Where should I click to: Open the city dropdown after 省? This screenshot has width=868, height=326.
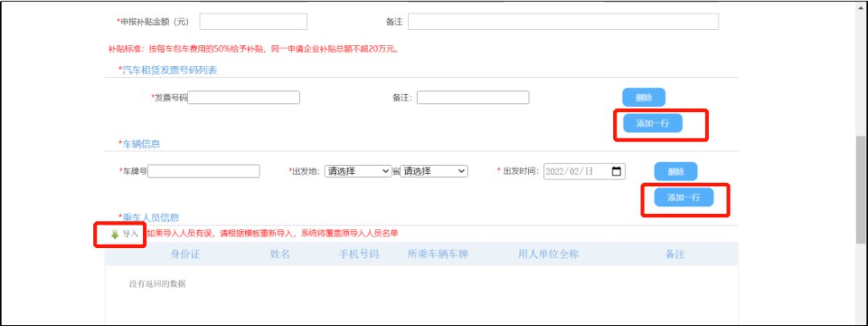(434, 171)
